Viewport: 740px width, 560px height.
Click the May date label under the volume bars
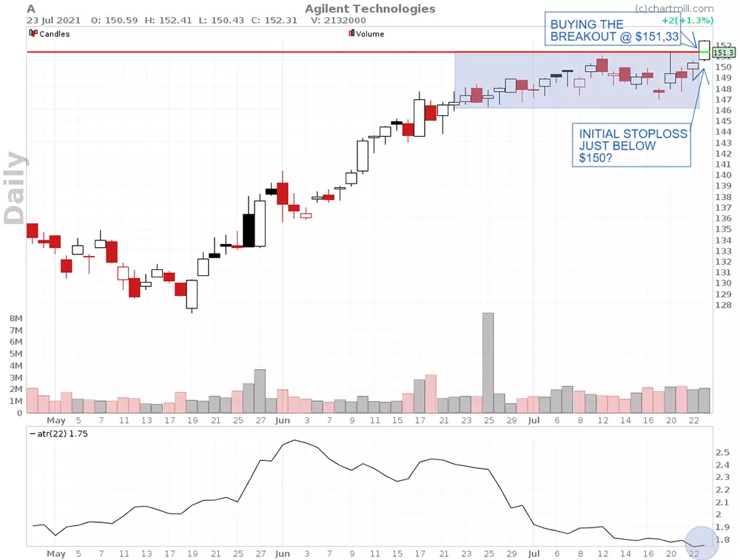[55, 420]
